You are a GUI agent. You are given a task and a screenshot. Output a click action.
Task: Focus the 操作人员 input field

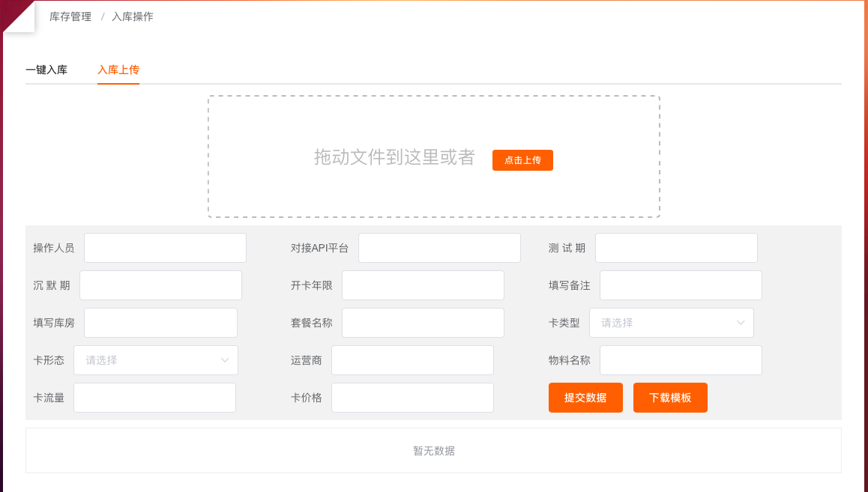[x=165, y=248]
